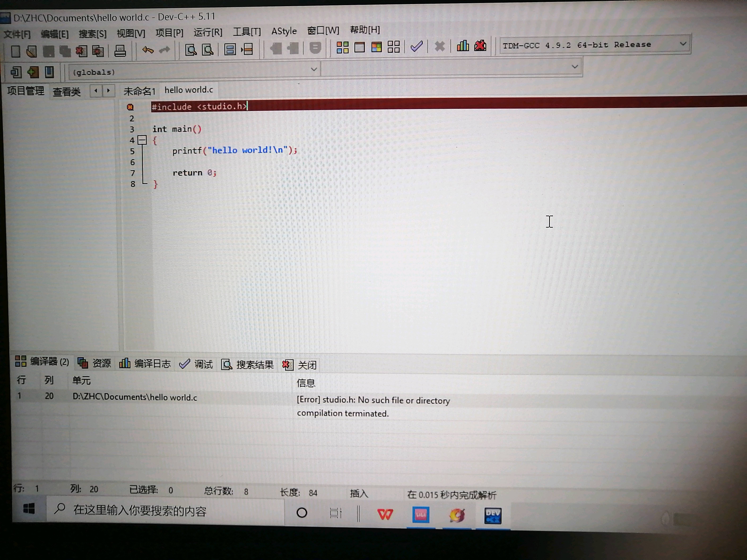Click the New file toolbar icon
The width and height of the screenshot is (747, 560).
pyautogui.click(x=15, y=51)
